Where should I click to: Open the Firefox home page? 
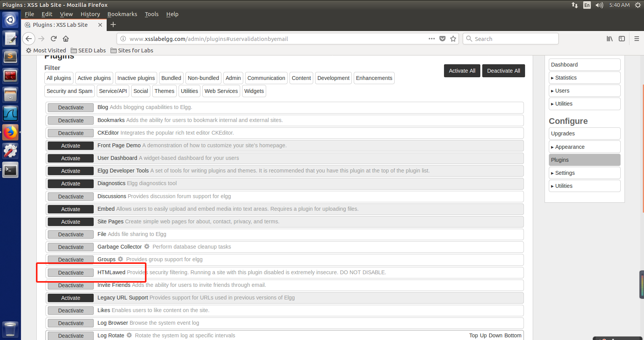click(x=66, y=39)
